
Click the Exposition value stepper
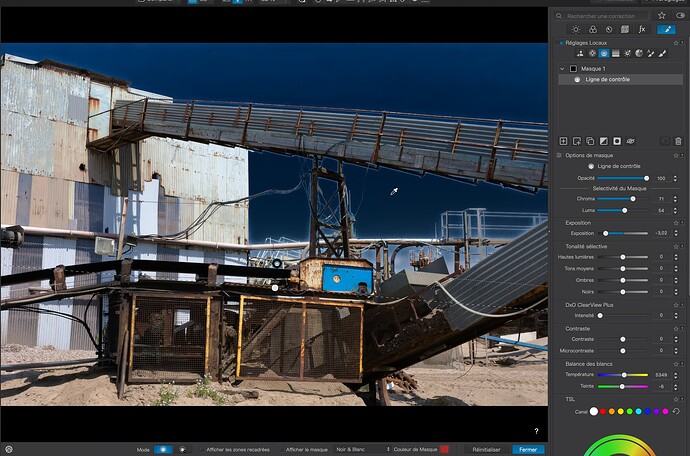(675, 233)
